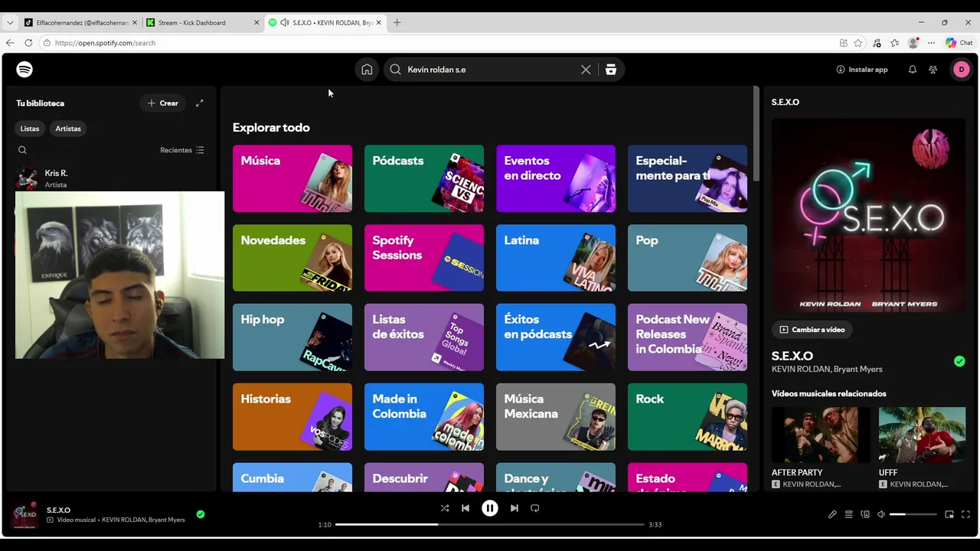The width and height of the screenshot is (980, 551).
Task: Search within Tu biblioteca magnifier icon
Action: pos(22,150)
